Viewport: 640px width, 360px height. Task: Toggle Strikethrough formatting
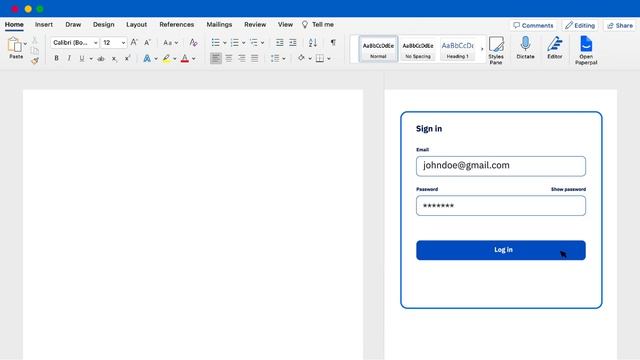[x=101, y=59]
